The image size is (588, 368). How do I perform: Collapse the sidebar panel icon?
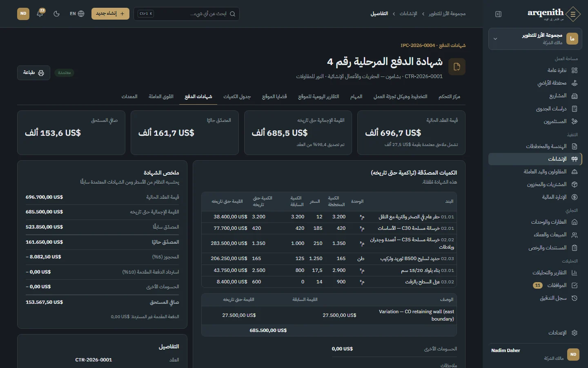tap(498, 14)
